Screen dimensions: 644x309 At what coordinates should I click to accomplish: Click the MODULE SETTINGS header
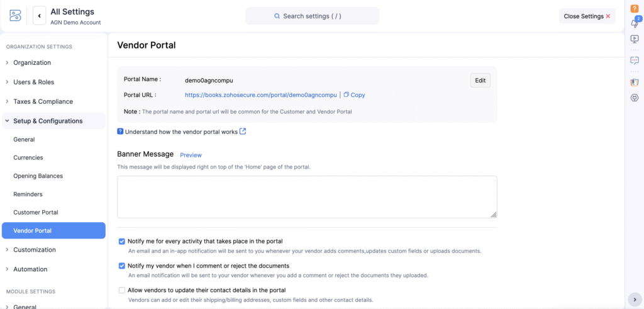(31, 292)
